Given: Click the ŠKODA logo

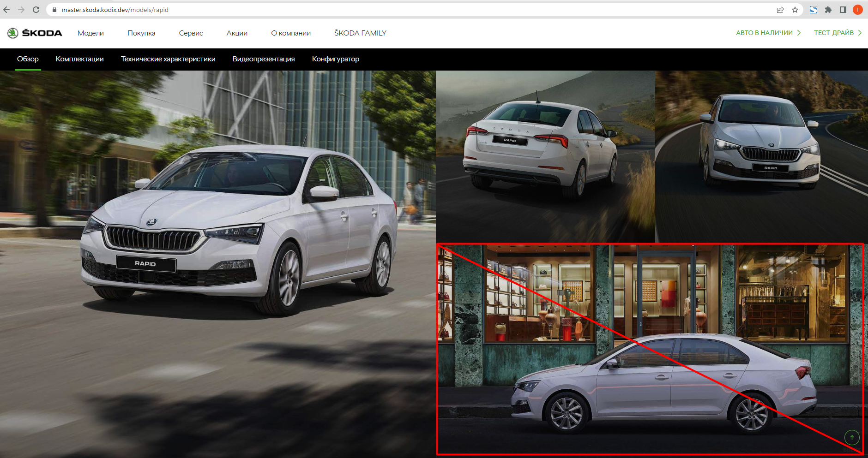Looking at the screenshot, I should pyautogui.click(x=35, y=33).
